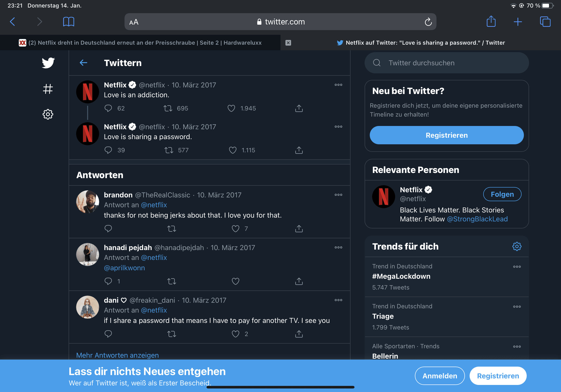The height and width of the screenshot is (392, 561).
Task: Open the #MegaLockdown trend
Action: pos(401,276)
